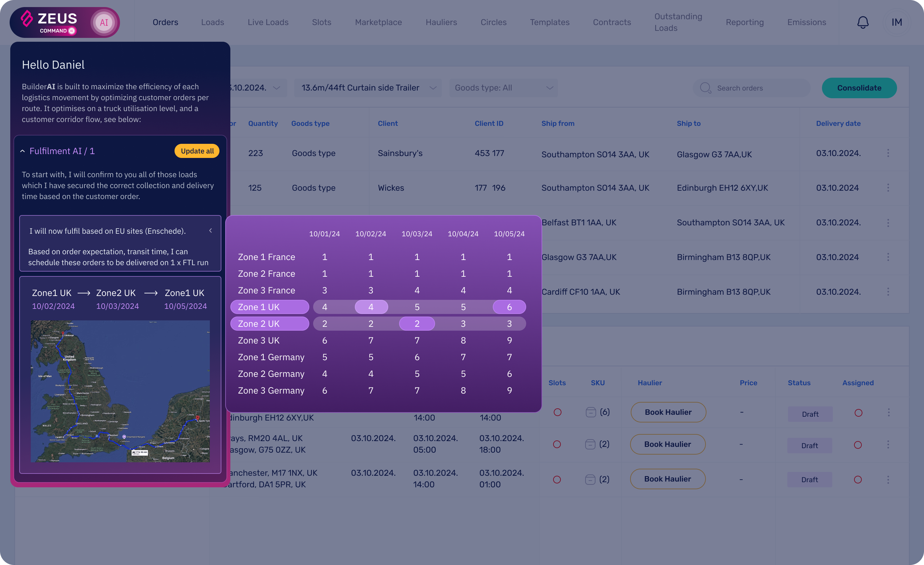
Task: Select the highlighted Zone 1 UK row label
Action: point(269,307)
